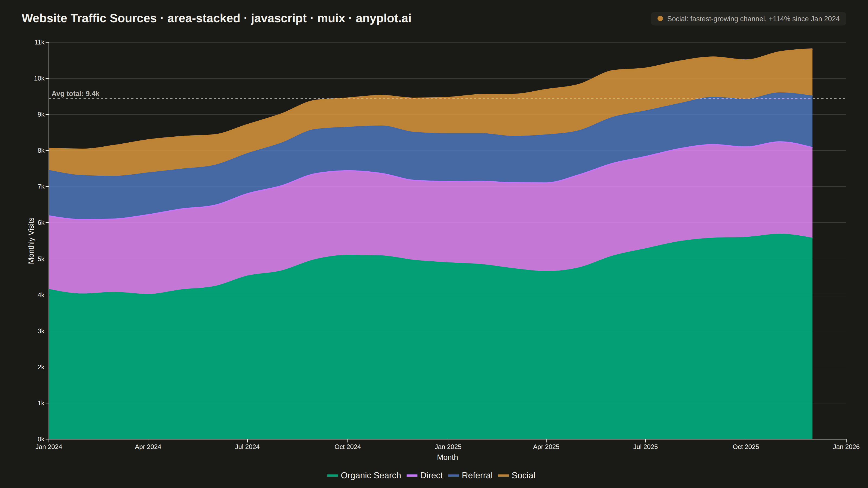Toggle the Direct legend entry
The width and height of the screenshot is (868, 488).
point(425,475)
